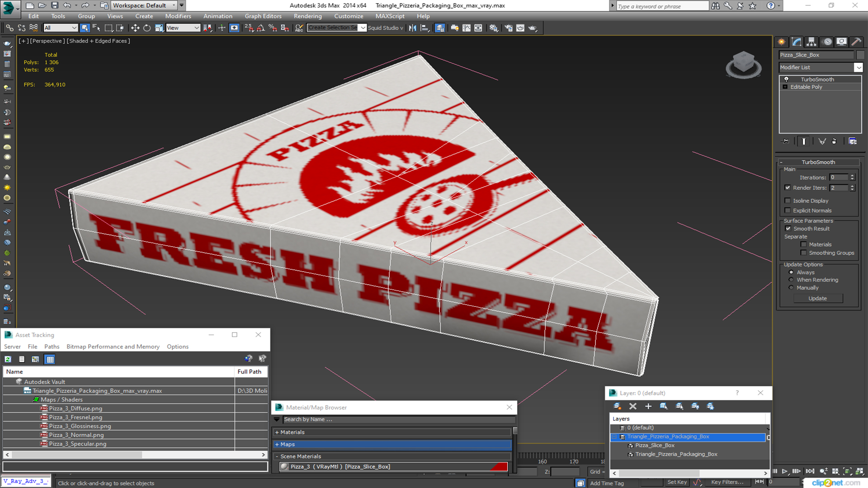Open the Rendering menu
This screenshot has height=488, width=868.
pyautogui.click(x=307, y=16)
